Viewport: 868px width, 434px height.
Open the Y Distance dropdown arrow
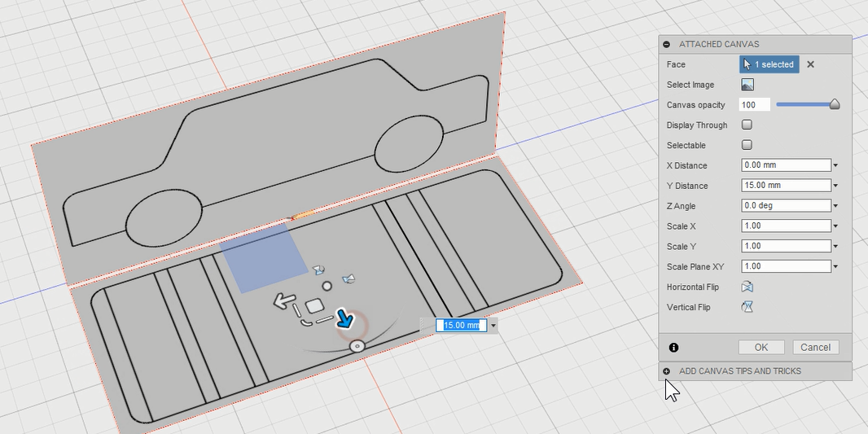click(x=835, y=186)
